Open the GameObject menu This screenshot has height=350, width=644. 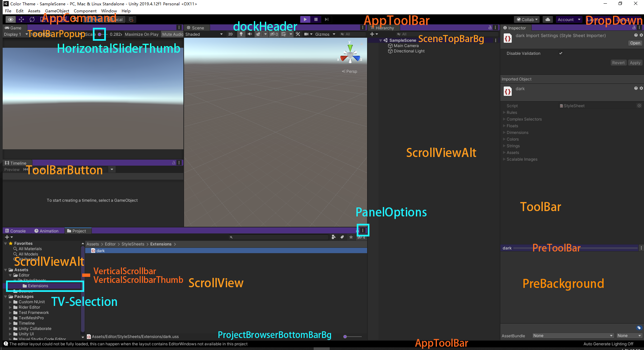[x=57, y=11]
